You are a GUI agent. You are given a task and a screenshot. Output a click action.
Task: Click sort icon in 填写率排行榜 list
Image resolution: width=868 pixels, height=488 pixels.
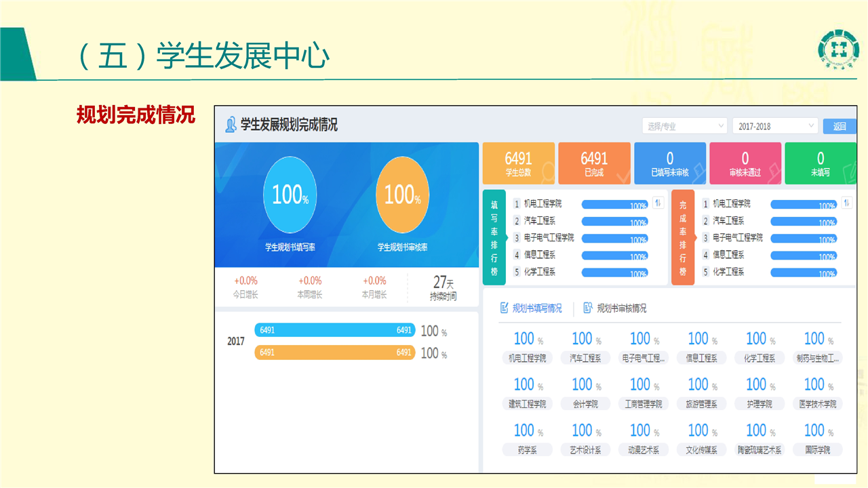tap(658, 203)
